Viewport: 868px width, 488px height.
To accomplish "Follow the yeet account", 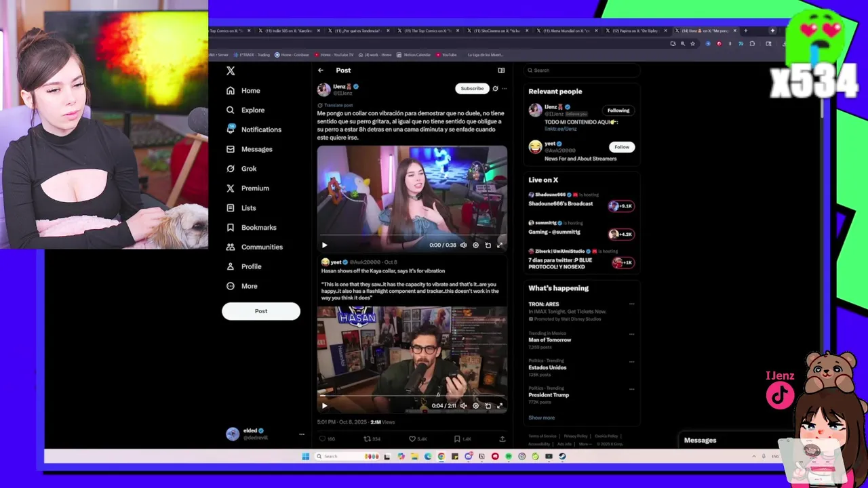I will (x=622, y=147).
